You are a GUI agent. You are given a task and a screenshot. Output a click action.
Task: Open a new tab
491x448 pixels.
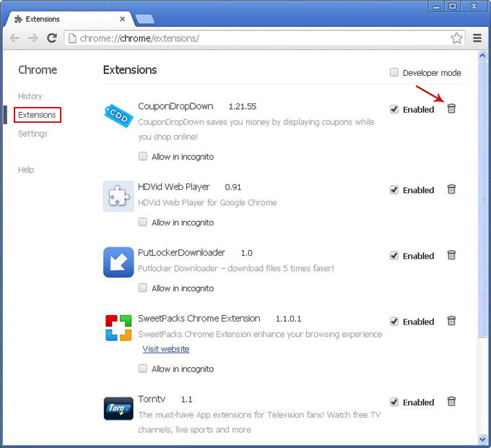[x=144, y=20]
